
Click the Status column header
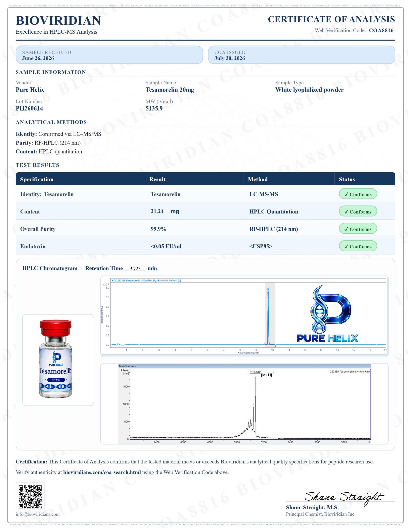pyautogui.click(x=347, y=179)
